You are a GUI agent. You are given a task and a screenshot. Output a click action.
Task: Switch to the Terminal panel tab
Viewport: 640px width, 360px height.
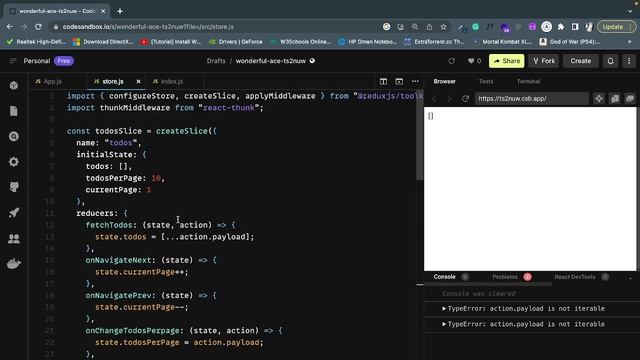click(x=528, y=82)
